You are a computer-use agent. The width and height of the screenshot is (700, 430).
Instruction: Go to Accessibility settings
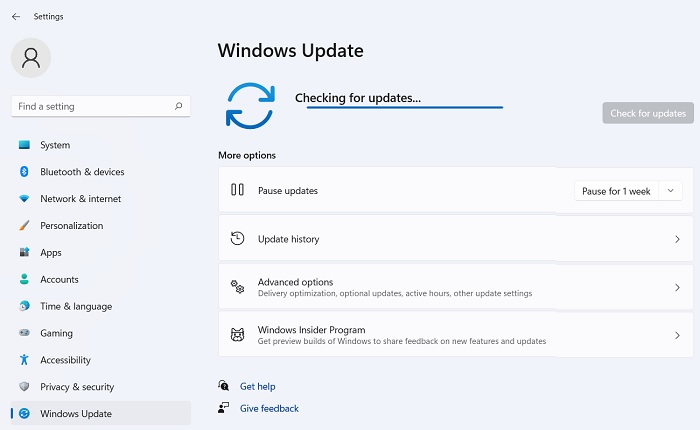(x=101, y=359)
